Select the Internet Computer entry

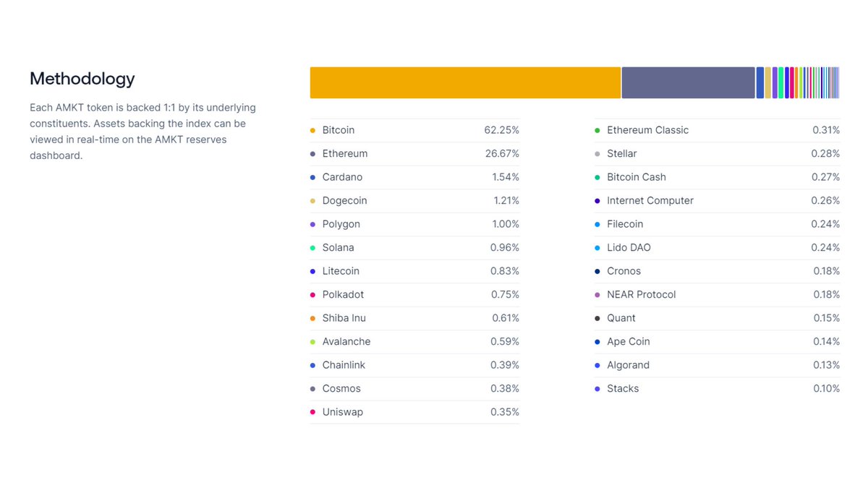(x=650, y=200)
